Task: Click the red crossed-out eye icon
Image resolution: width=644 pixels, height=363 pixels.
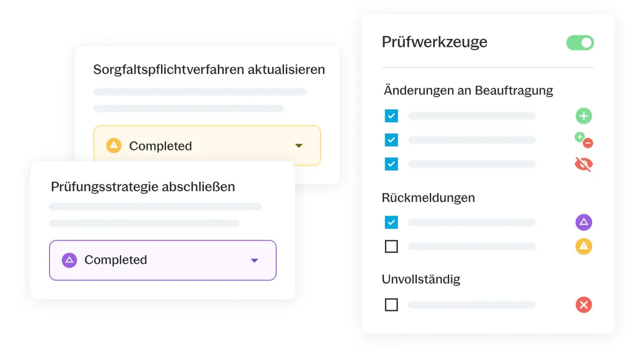Action: (584, 164)
